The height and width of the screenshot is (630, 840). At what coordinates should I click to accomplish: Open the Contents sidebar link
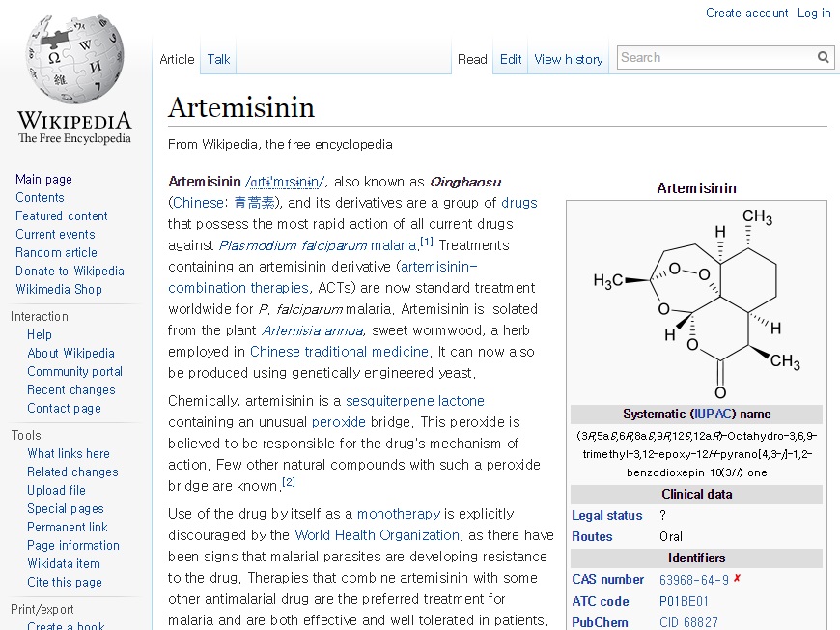tap(40, 197)
